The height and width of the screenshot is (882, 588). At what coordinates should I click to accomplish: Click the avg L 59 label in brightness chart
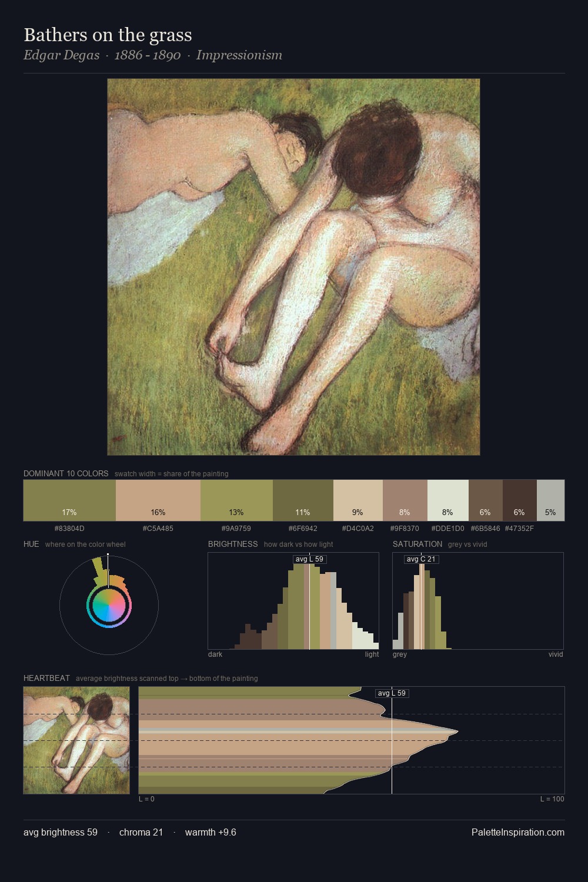pyautogui.click(x=309, y=559)
